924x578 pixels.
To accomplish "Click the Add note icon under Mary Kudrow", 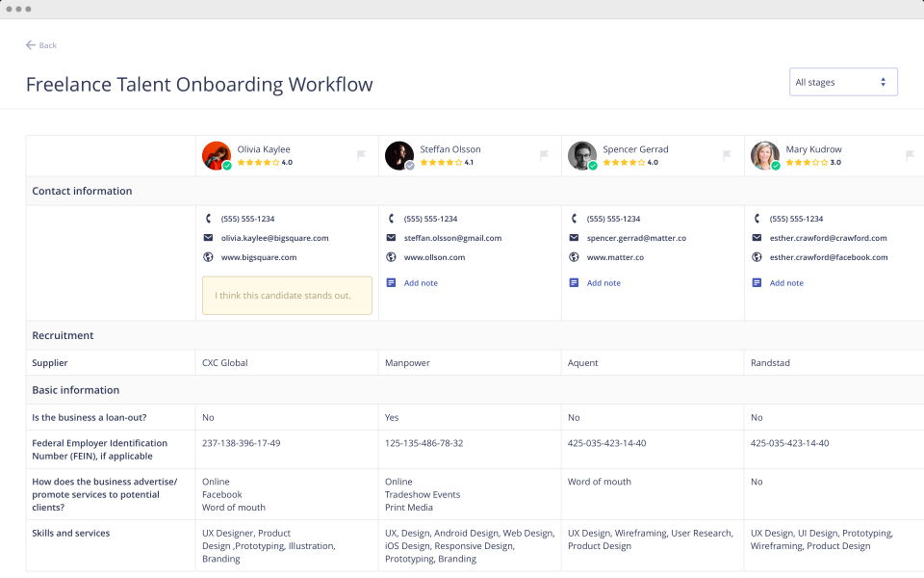I will click(757, 282).
